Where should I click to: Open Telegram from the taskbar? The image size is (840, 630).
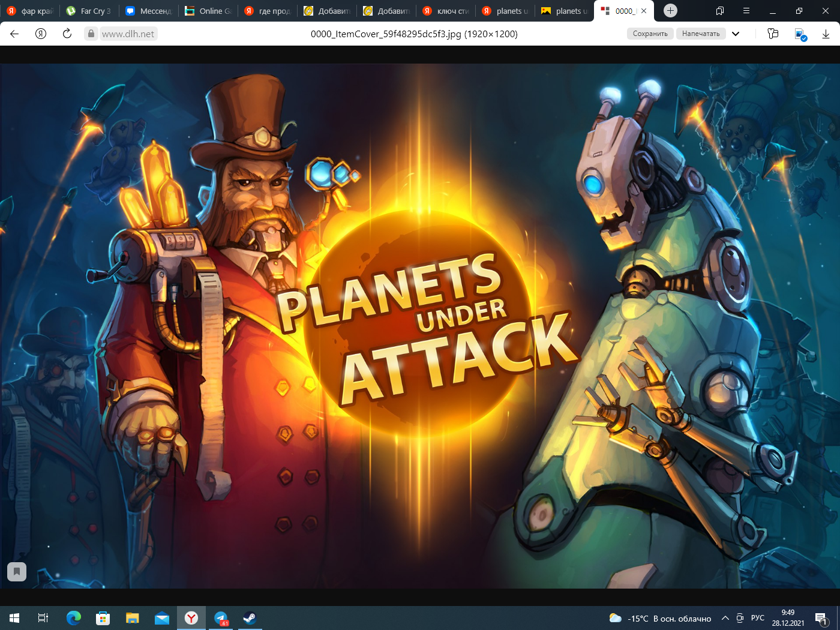tap(221, 618)
